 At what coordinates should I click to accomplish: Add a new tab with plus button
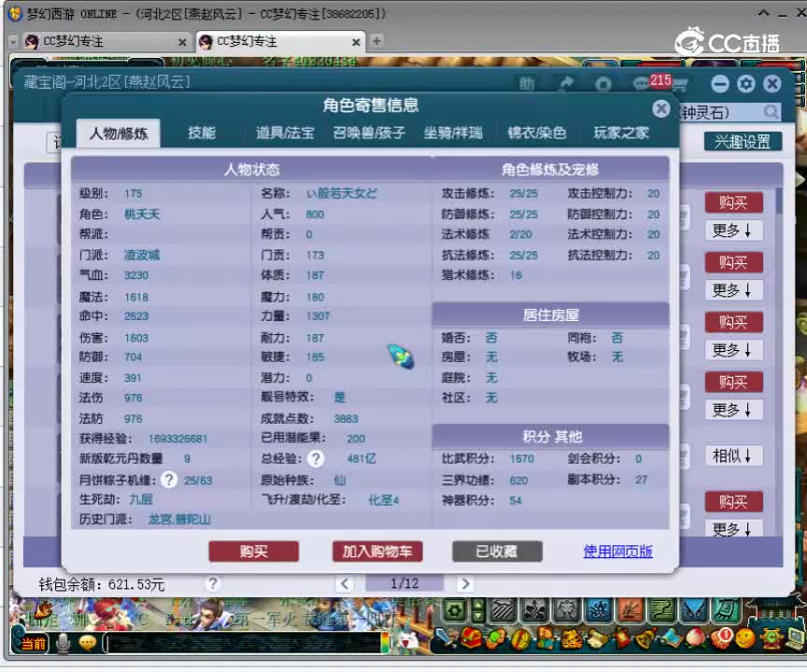[x=376, y=41]
